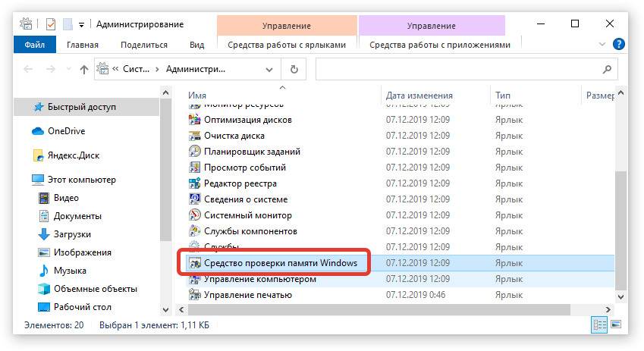Viewport: 644px width, 351px height.
Task: Open the OneDrive cloud icon in sidebar
Action: click(38, 131)
